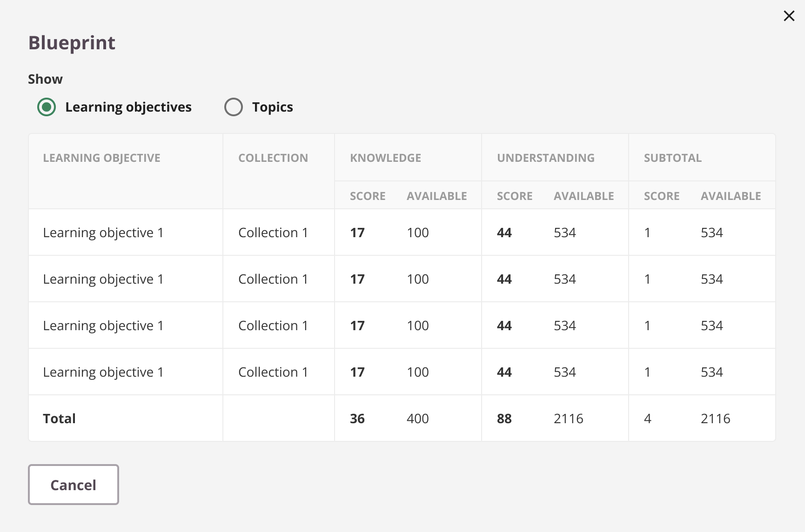Close the Blueprint dialog with X icon

pyautogui.click(x=789, y=16)
